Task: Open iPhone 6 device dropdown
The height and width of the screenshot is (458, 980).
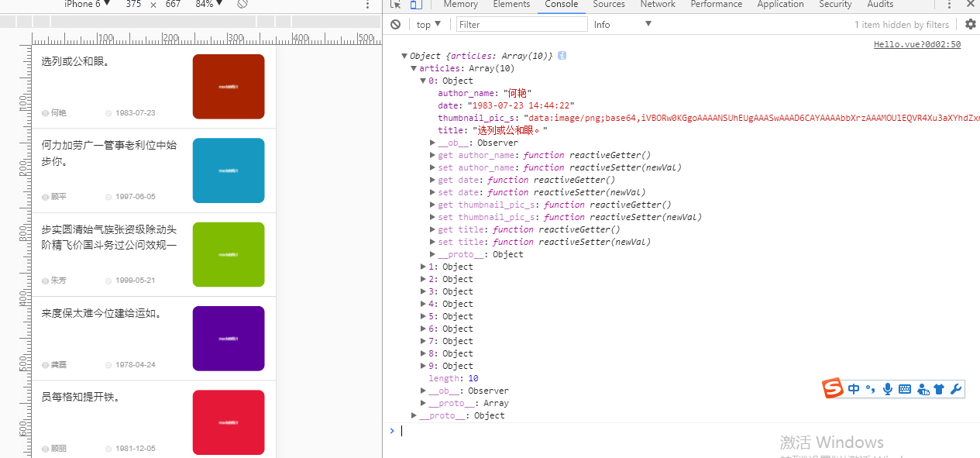Action: 87,4
